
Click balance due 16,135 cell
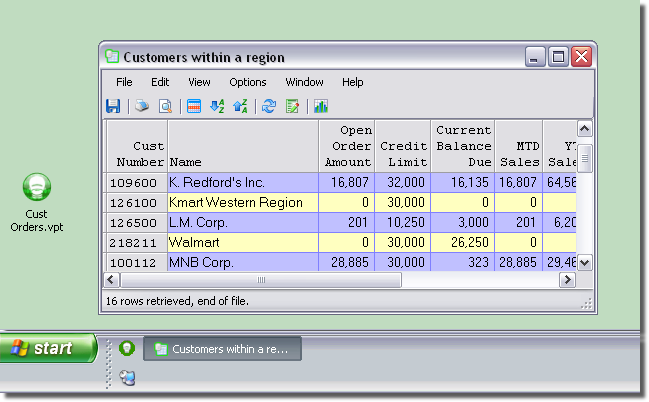[463, 183]
